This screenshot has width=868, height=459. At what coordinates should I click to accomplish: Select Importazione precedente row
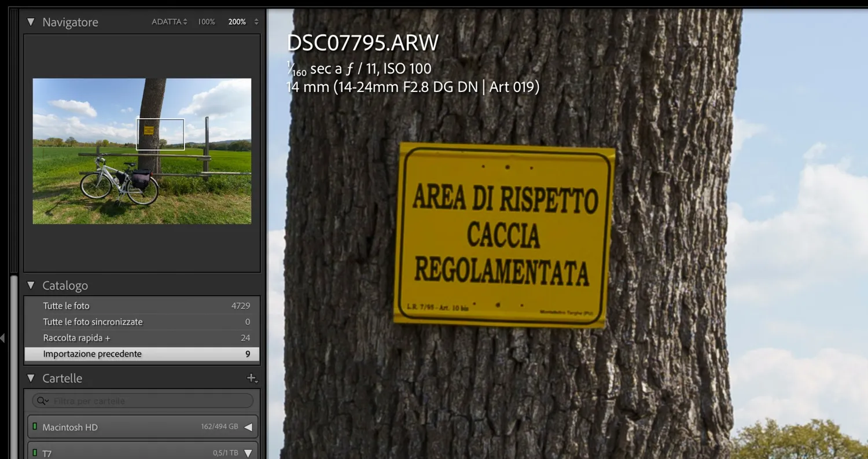[142, 354]
